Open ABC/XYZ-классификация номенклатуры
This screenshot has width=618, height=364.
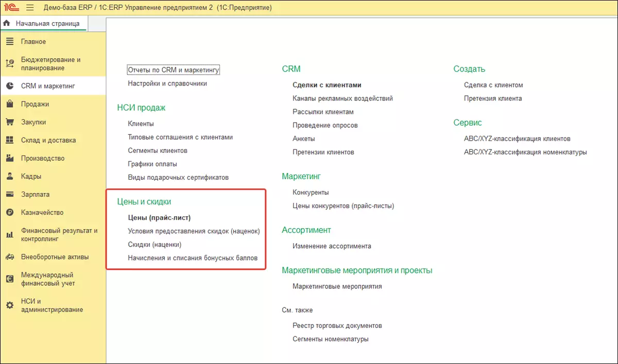tap(525, 152)
